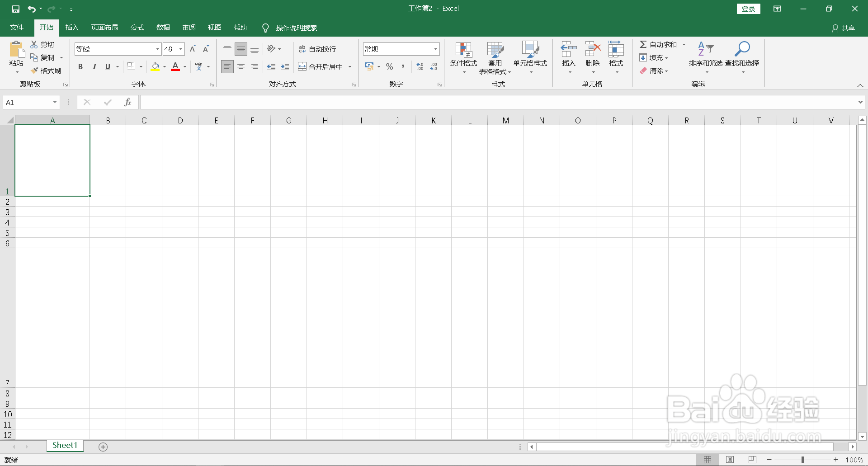Open Fill (填充) dropdown

[654, 57]
